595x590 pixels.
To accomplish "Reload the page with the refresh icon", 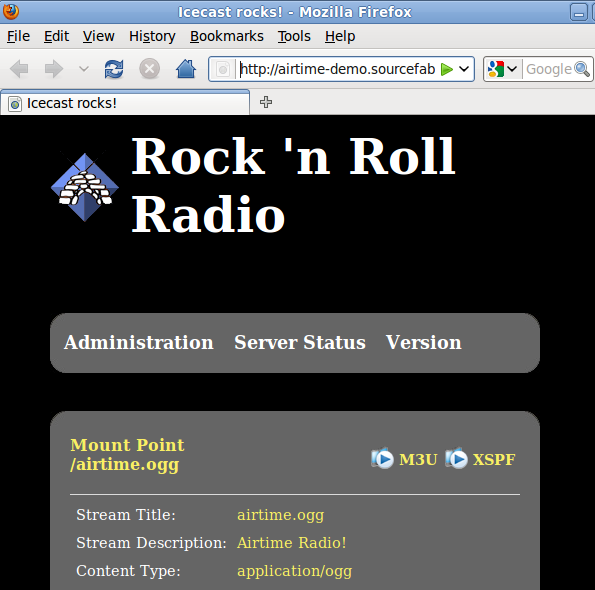I will tap(114, 69).
